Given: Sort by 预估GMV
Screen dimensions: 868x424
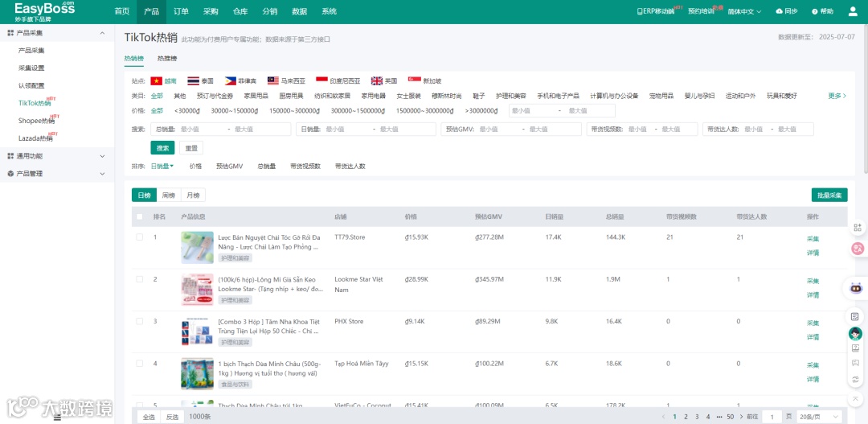Looking at the screenshot, I should click(x=230, y=166).
